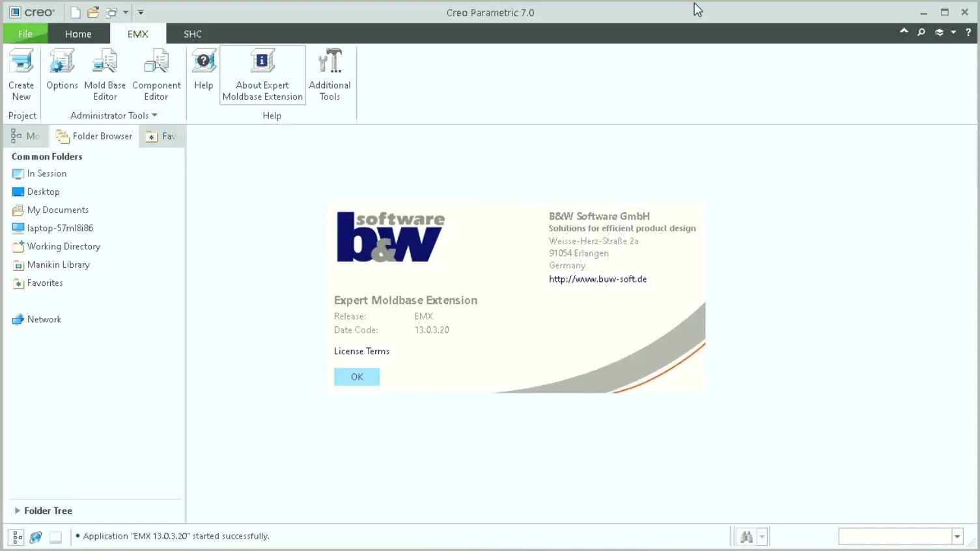Open dropdown next to binoculars icon

click(762, 537)
